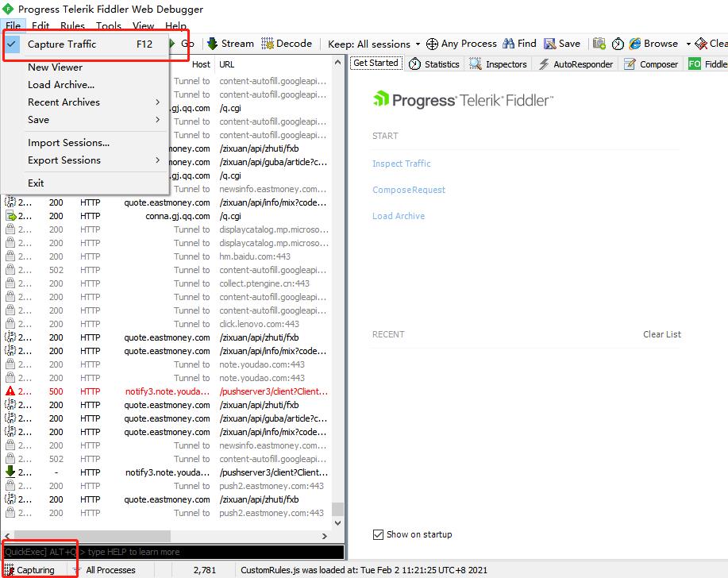Image resolution: width=728 pixels, height=578 pixels.
Task: Click the sessions list horizontal scrollbar thumb
Action: pyautogui.click(x=92, y=536)
